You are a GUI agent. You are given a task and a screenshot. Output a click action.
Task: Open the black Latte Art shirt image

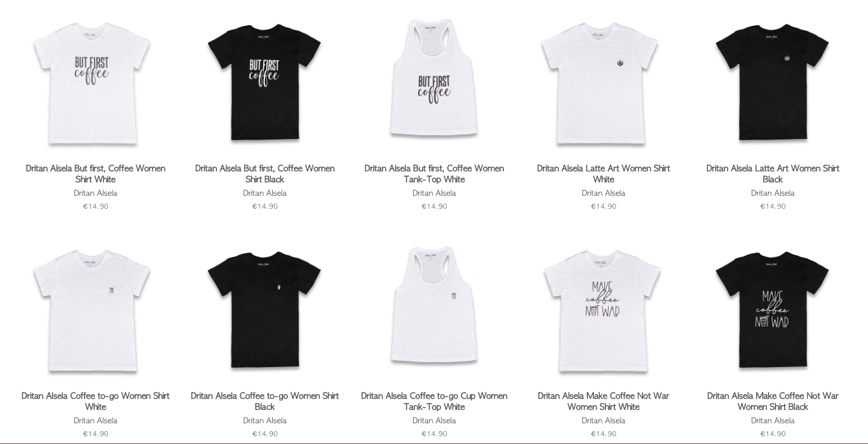[772, 83]
